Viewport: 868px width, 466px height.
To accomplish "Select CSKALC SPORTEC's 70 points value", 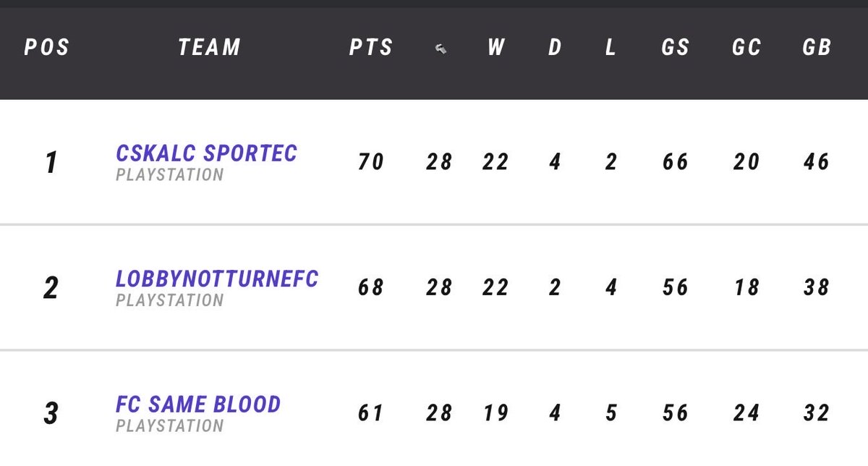I will pos(371,162).
